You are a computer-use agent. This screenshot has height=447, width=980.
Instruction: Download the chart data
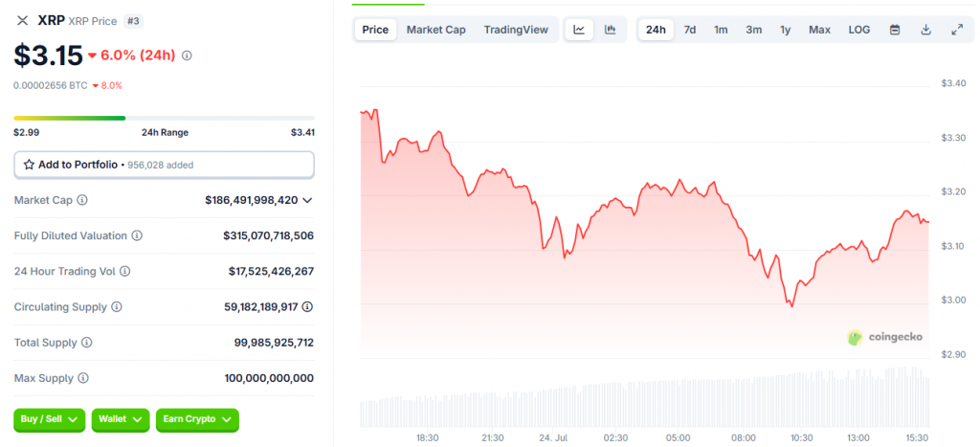click(925, 30)
